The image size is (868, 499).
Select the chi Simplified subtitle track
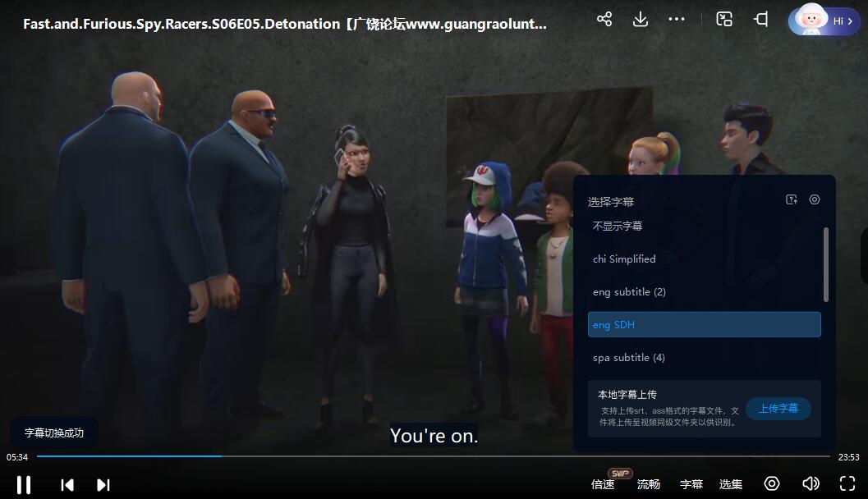pyautogui.click(x=704, y=259)
